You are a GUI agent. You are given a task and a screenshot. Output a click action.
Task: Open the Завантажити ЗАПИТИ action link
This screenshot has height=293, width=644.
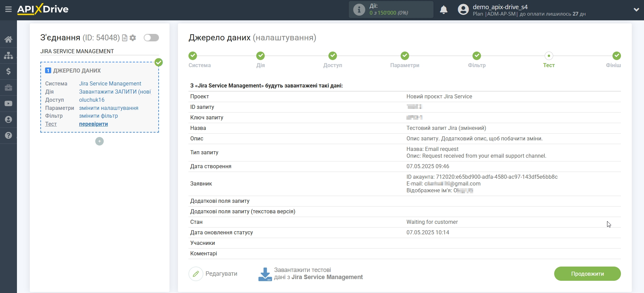point(115,92)
